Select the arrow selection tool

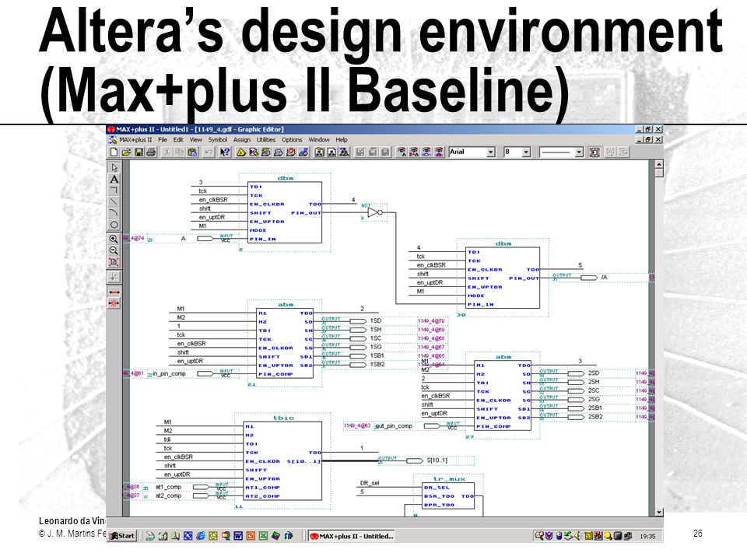pyautogui.click(x=114, y=168)
